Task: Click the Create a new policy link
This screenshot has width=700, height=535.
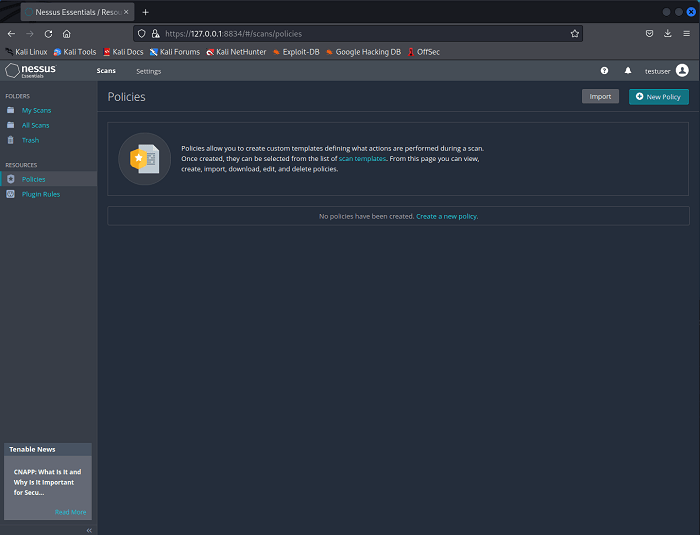Action: [x=447, y=216]
